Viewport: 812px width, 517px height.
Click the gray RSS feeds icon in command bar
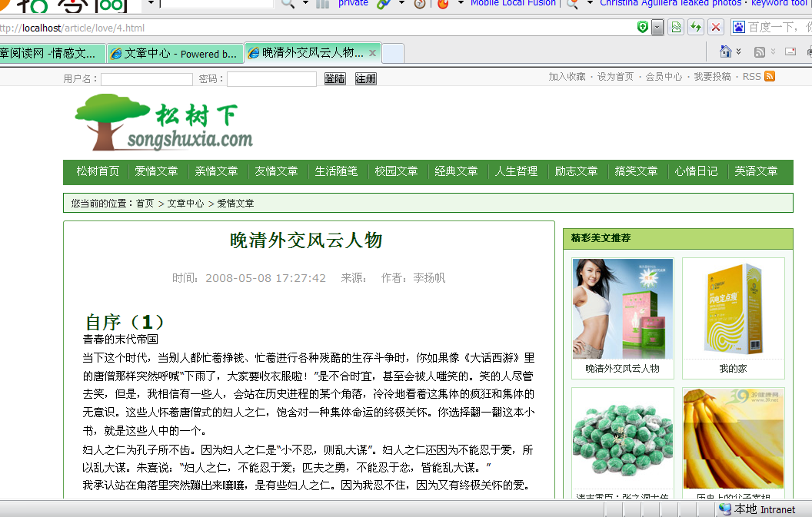pyautogui.click(x=760, y=52)
